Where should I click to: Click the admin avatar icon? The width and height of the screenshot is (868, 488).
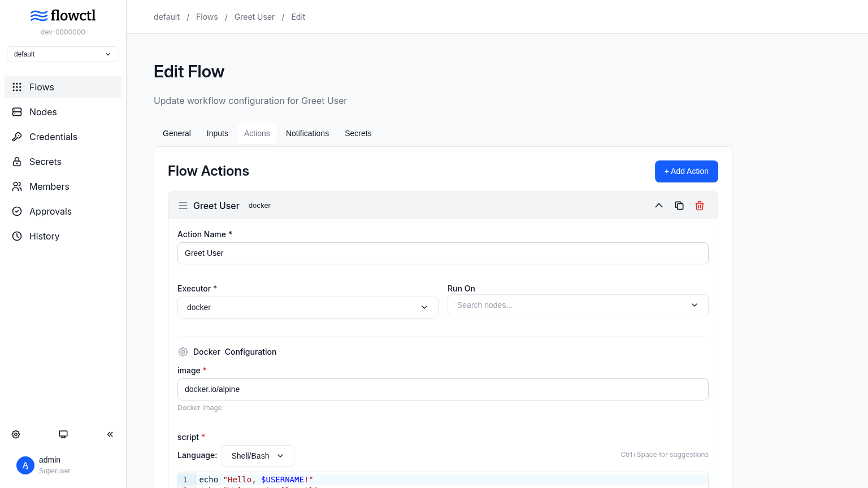point(25,465)
